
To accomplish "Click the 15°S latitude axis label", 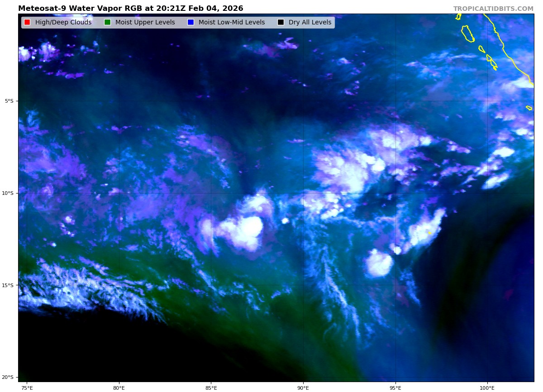I will click(x=8, y=285).
